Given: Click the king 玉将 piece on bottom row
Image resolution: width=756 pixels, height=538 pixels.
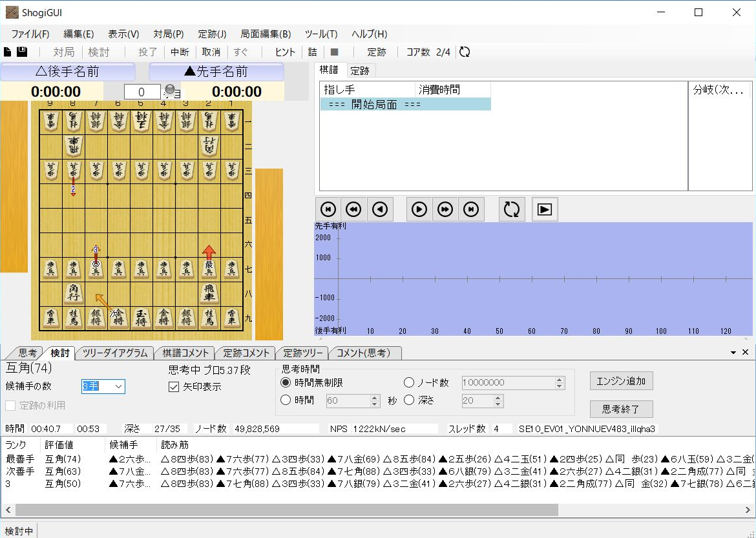Looking at the screenshot, I should 141,318.
